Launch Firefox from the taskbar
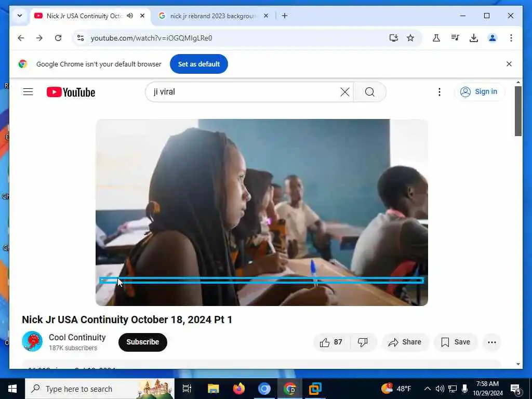This screenshot has width=532, height=399. click(x=239, y=389)
